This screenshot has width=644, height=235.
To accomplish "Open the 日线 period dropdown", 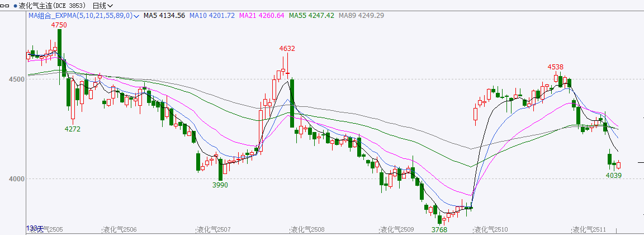I will coord(102,6).
